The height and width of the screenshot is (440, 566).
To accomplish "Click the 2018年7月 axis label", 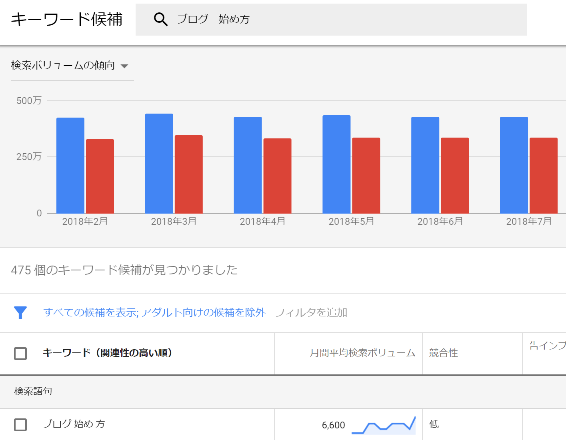I will pos(529,221).
